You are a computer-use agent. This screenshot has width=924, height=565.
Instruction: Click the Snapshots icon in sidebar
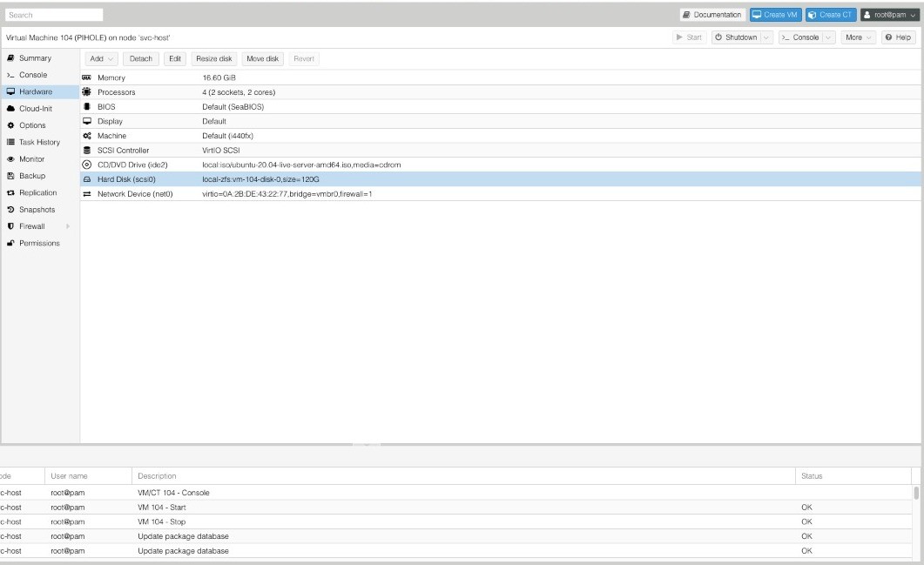[10, 210]
